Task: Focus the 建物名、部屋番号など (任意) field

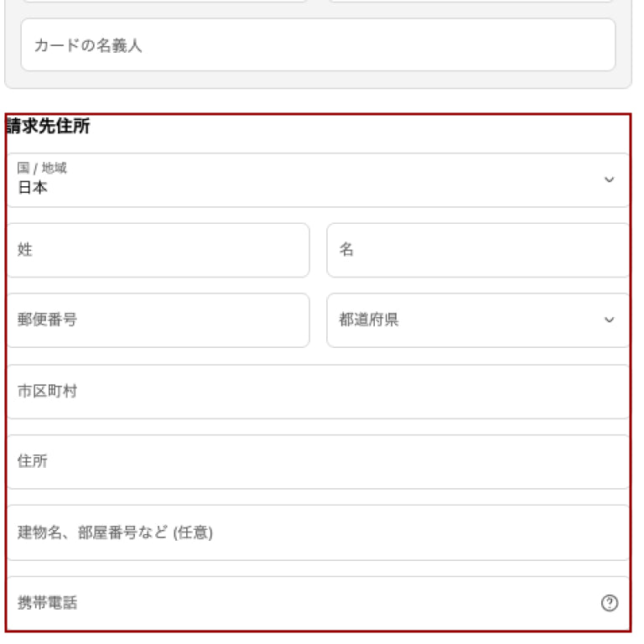Action: [x=319, y=532]
